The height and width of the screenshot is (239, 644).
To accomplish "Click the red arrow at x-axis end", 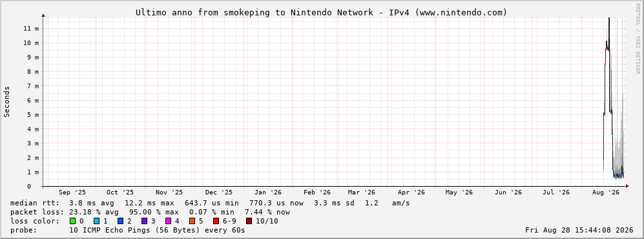I will 627,187.
